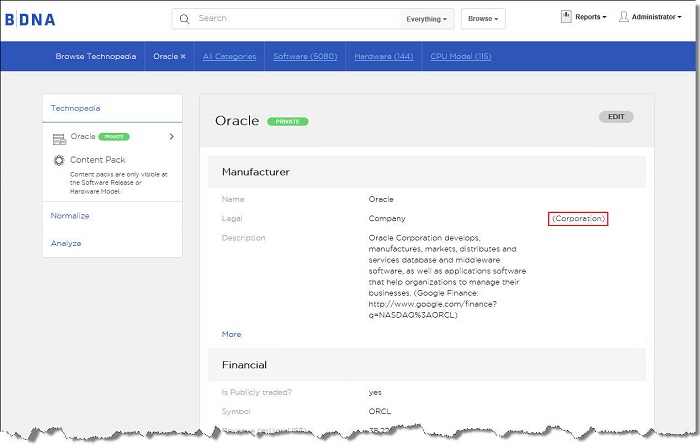Image resolution: width=700 pixels, height=445 pixels.
Task: Open the Software (5080) category
Action: click(305, 56)
